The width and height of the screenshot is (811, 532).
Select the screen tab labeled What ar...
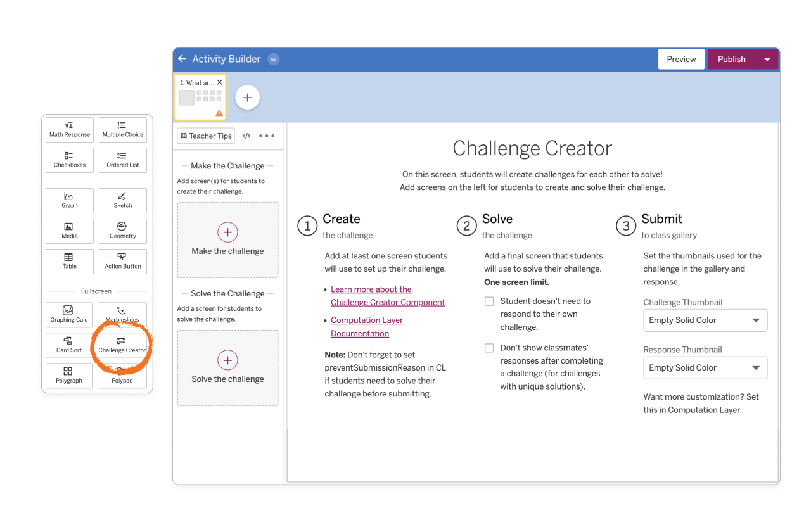pos(200,82)
